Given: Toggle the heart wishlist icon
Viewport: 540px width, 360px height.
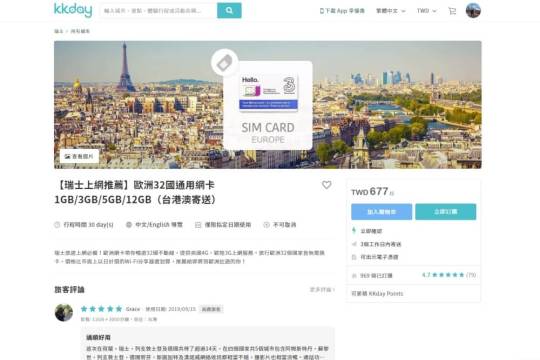Looking at the screenshot, I should [x=326, y=185].
